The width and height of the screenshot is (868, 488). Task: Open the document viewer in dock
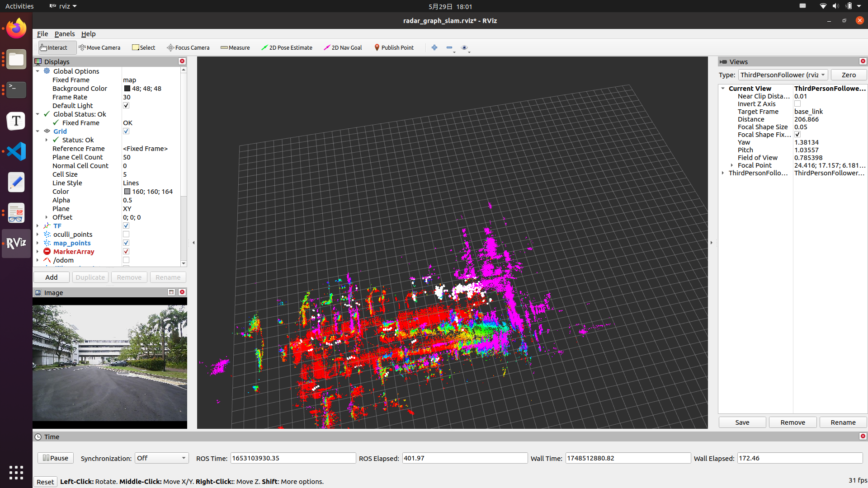(16, 213)
